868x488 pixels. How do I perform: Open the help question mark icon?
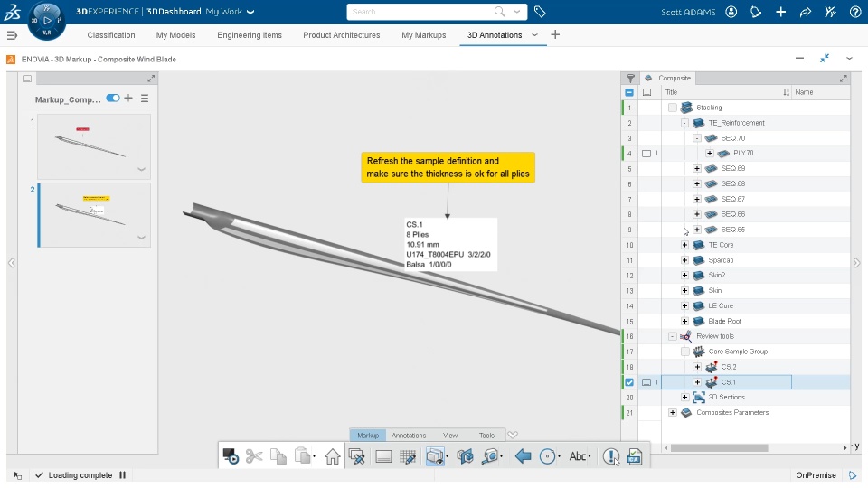click(854, 12)
